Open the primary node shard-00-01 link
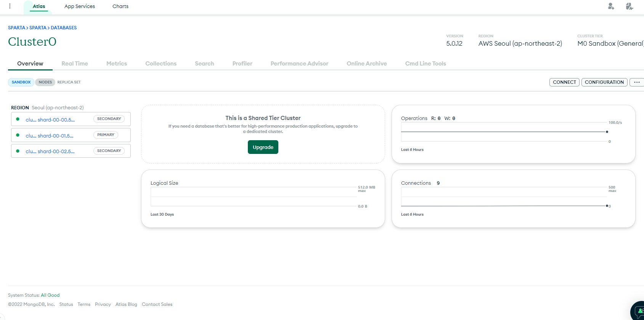 [x=50, y=136]
